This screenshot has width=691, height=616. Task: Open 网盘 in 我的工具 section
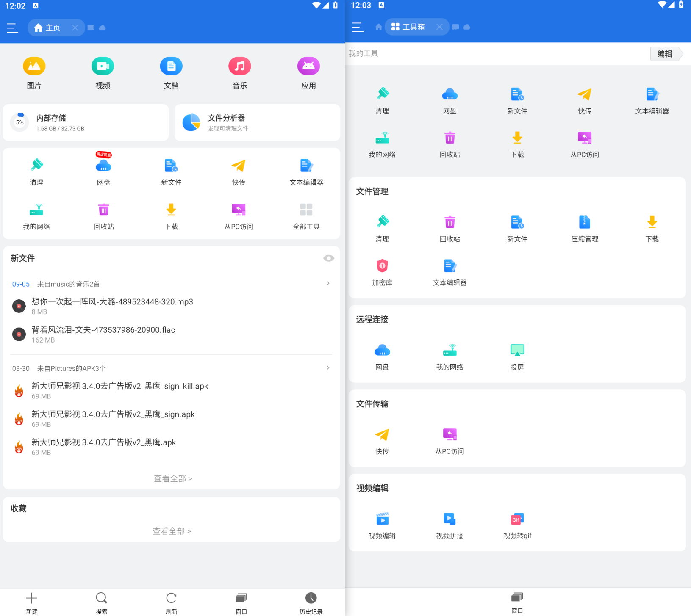click(x=450, y=101)
